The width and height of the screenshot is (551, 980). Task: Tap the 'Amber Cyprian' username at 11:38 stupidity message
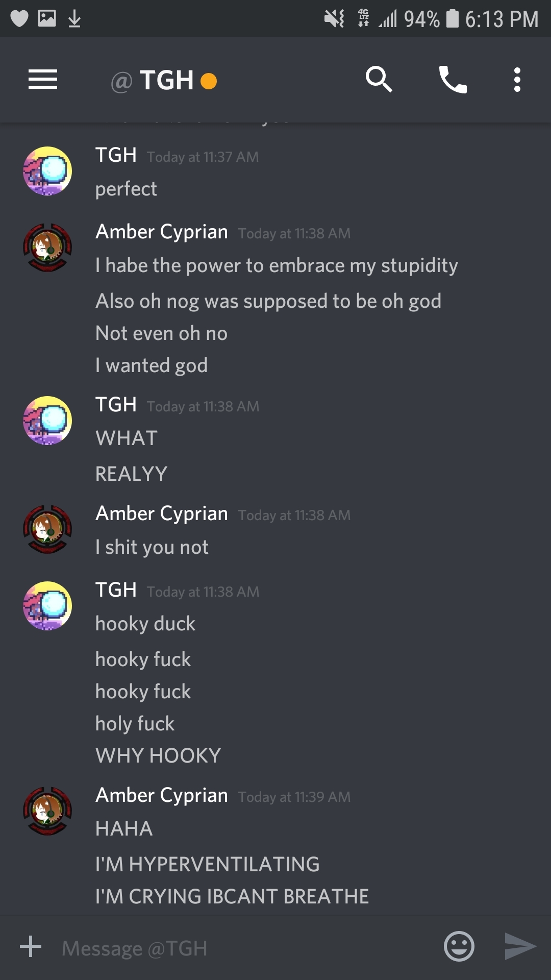click(162, 233)
